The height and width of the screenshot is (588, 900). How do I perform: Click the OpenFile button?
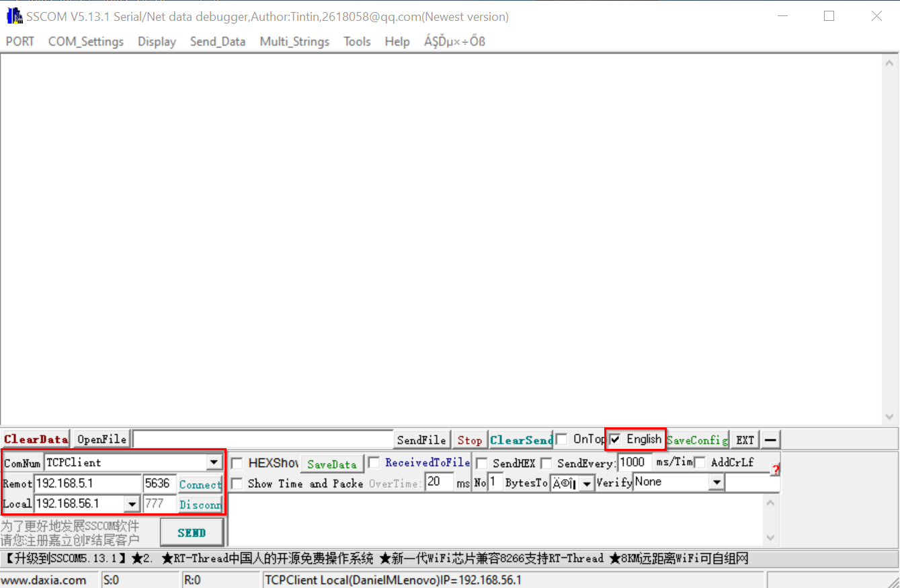pos(101,439)
